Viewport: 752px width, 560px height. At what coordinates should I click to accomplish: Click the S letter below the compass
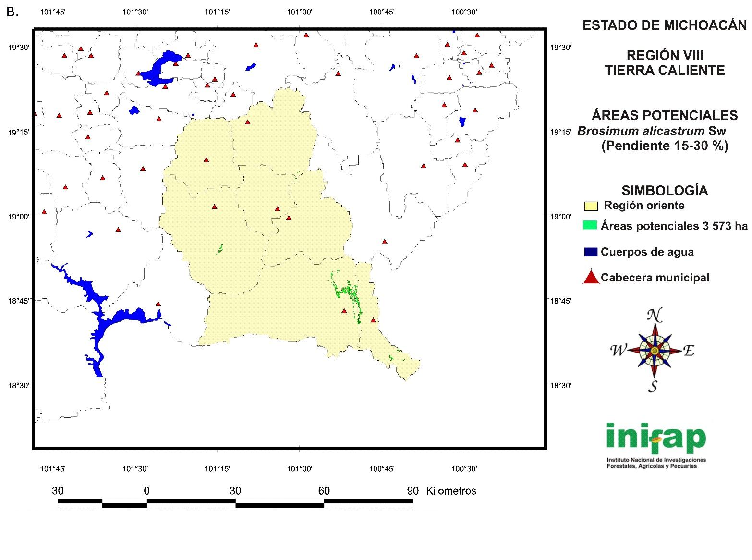click(653, 386)
